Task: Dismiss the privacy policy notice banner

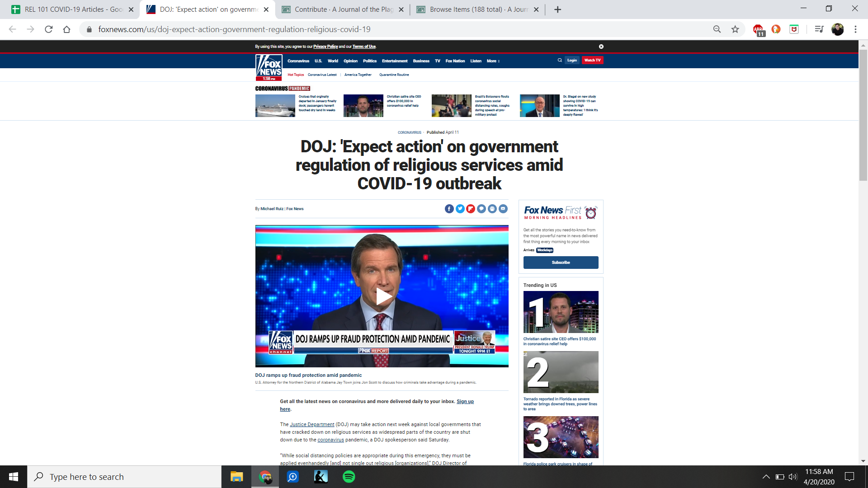Action: (x=601, y=47)
